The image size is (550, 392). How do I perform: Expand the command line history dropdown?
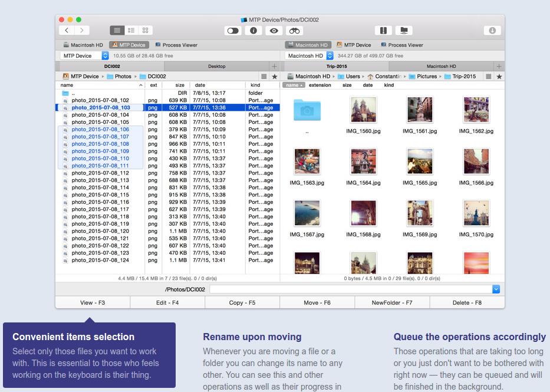496,289
